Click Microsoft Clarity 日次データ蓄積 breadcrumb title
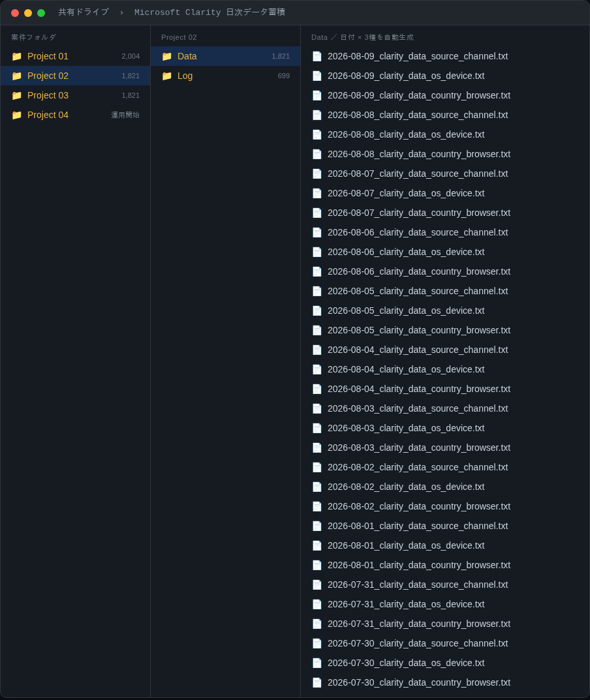 point(210,12)
